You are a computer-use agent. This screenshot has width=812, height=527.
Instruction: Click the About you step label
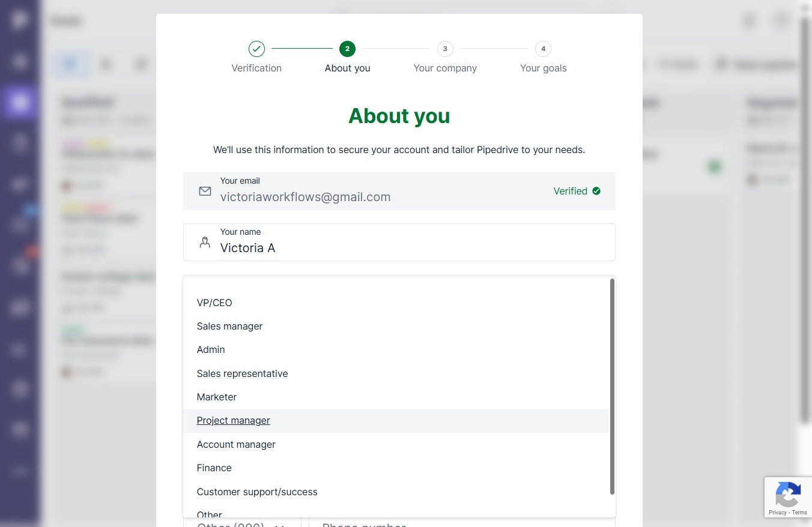click(x=347, y=68)
